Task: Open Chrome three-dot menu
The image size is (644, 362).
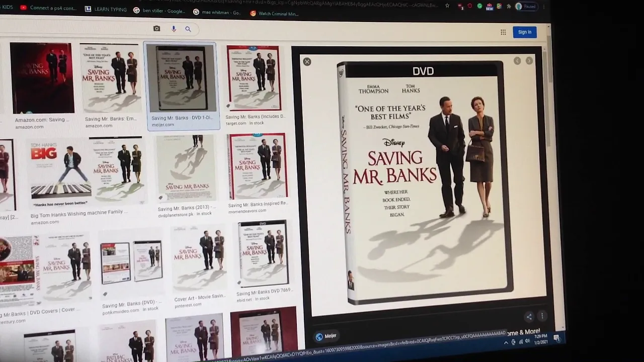Action: click(x=544, y=7)
